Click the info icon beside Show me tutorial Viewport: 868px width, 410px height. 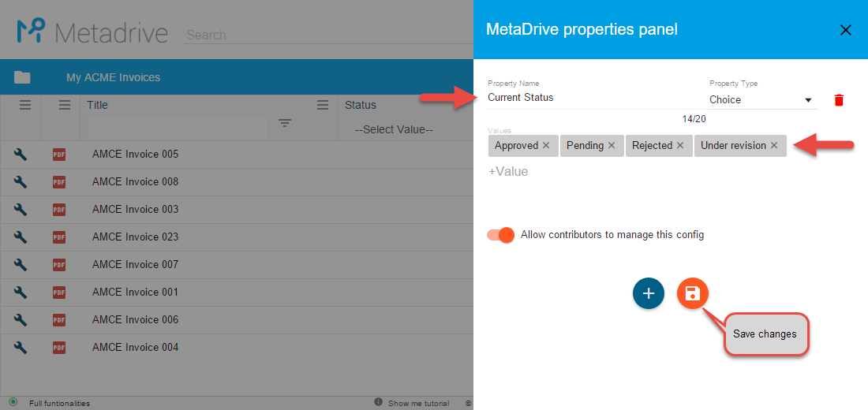(x=378, y=401)
